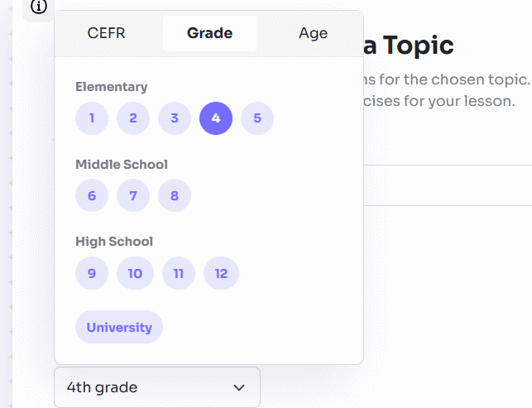Click the highlighted grade 4 button

216,118
